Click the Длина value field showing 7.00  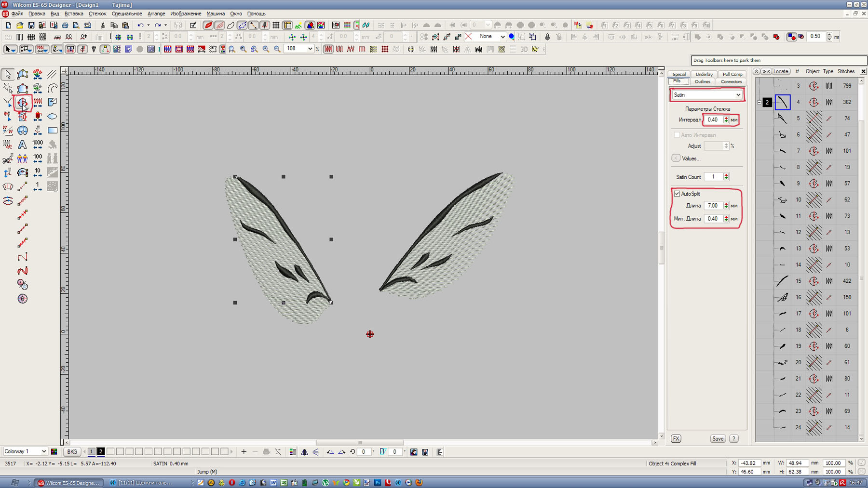click(713, 206)
